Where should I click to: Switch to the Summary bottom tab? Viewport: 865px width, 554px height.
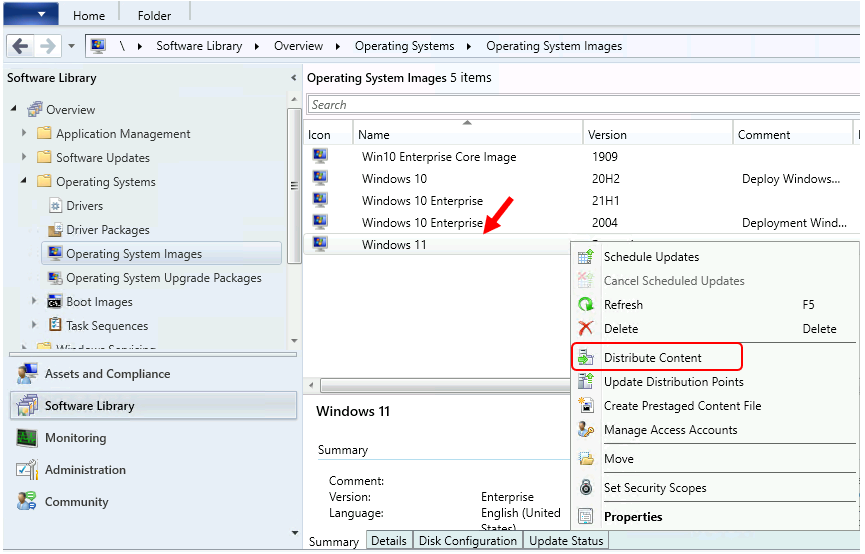[x=333, y=541]
